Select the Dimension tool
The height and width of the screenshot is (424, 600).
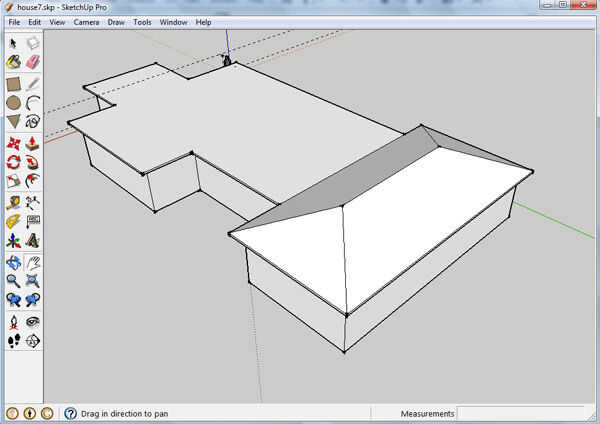[33, 203]
